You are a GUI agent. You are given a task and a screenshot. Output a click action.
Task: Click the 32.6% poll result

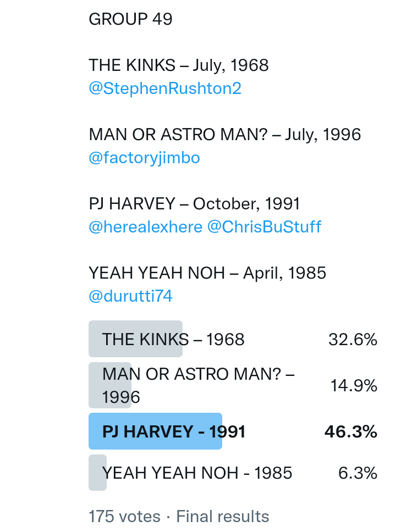pos(353,340)
